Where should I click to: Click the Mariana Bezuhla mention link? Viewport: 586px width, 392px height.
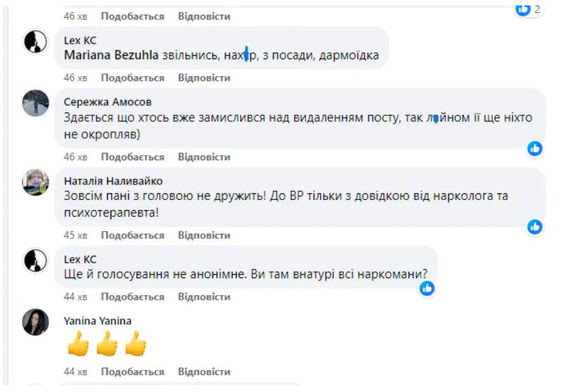point(111,55)
